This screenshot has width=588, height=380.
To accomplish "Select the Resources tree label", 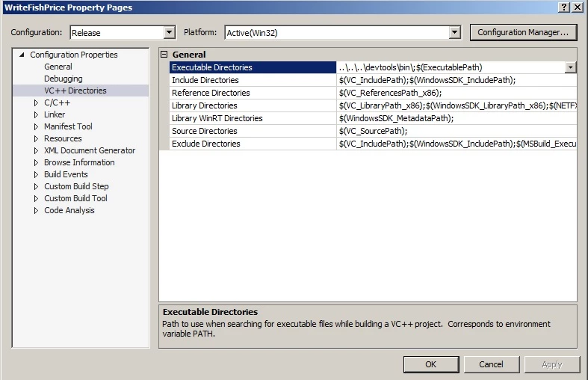I will pos(63,138).
